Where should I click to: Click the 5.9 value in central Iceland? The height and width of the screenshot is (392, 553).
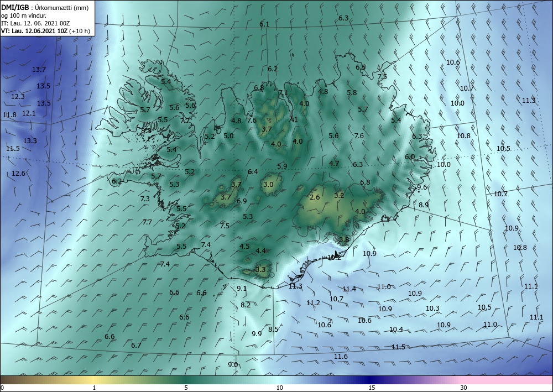282,166
